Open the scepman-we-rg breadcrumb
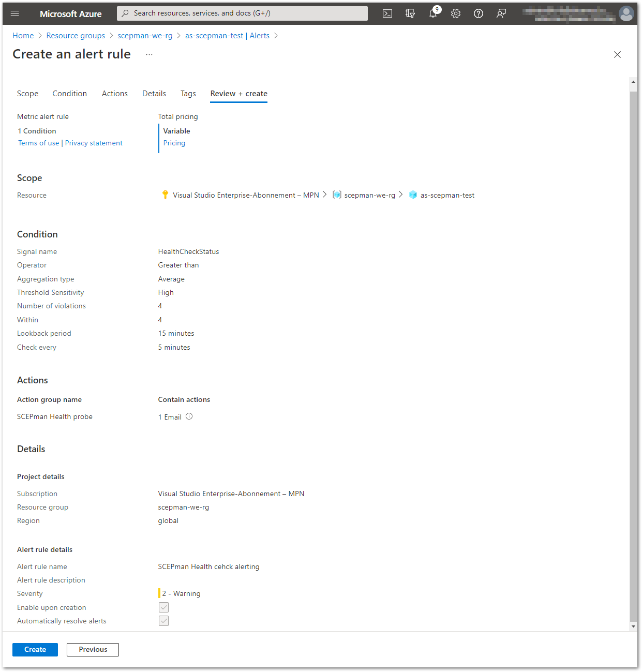This screenshot has height=672, width=642. click(145, 36)
